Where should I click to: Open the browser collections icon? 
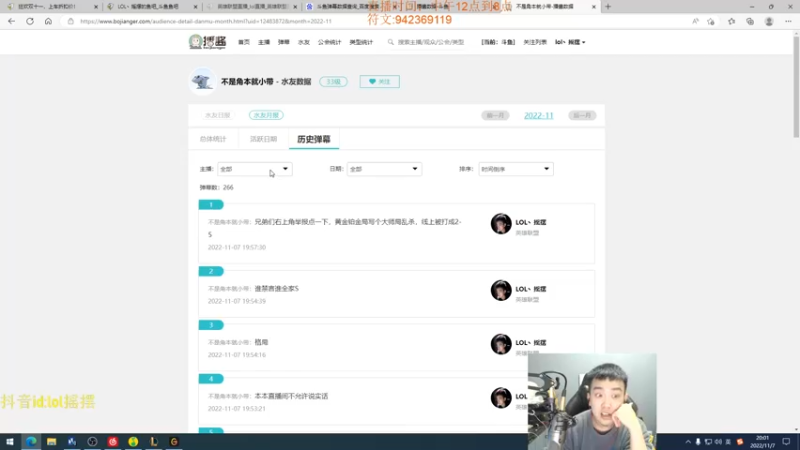point(750,21)
